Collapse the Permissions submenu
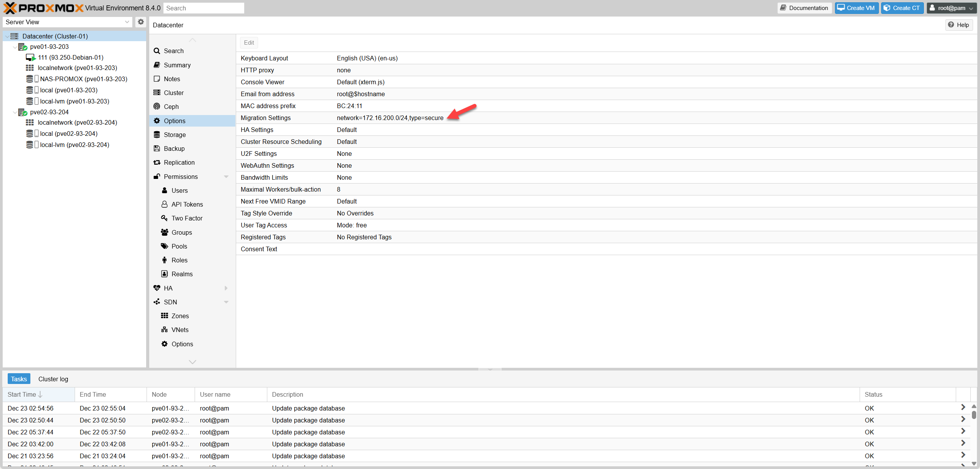 (226, 177)
